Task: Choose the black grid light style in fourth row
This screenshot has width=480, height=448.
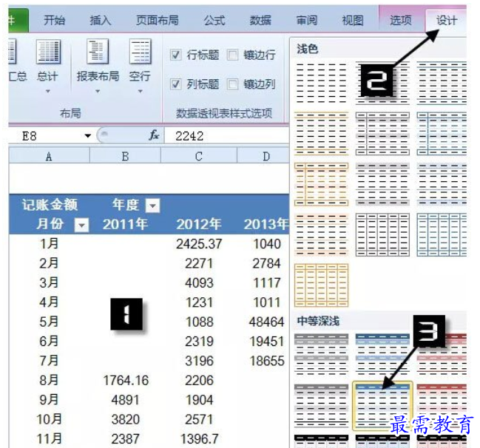Action: click(x=382, y=234)
